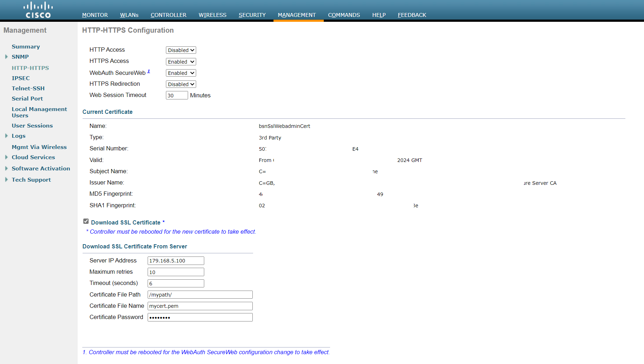The image size is (644, 364).
Task: Click the Certificate File Path field
Action: coord(200,294)
